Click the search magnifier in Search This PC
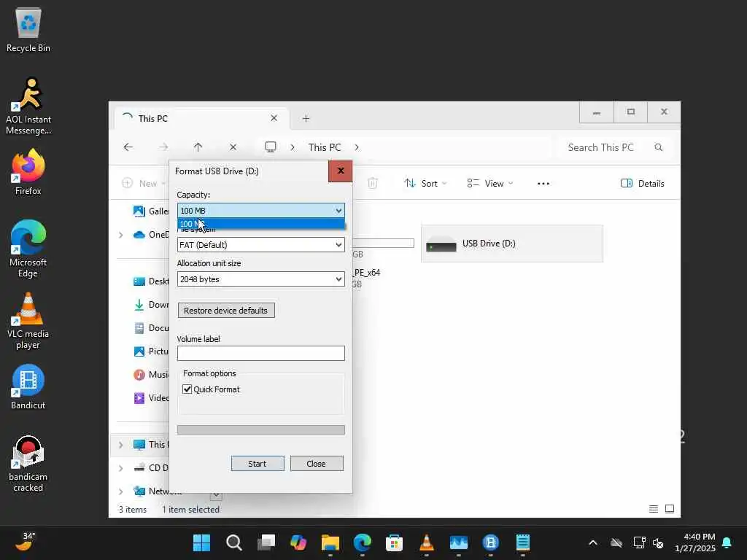This screenshot has width=747, height=560. (659, 147)
